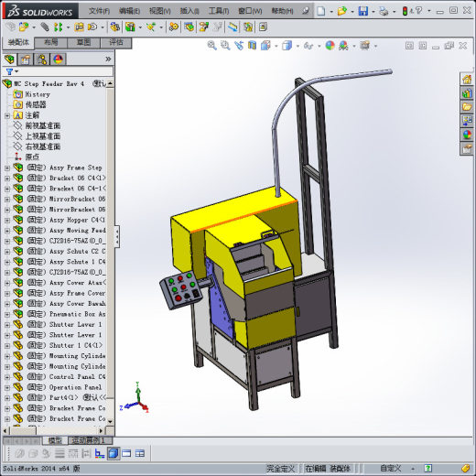This screenshot has width=476, height=476.
Task: Switch to the 评估 tab
Action: pyautogui.click(x=116, y=42)
